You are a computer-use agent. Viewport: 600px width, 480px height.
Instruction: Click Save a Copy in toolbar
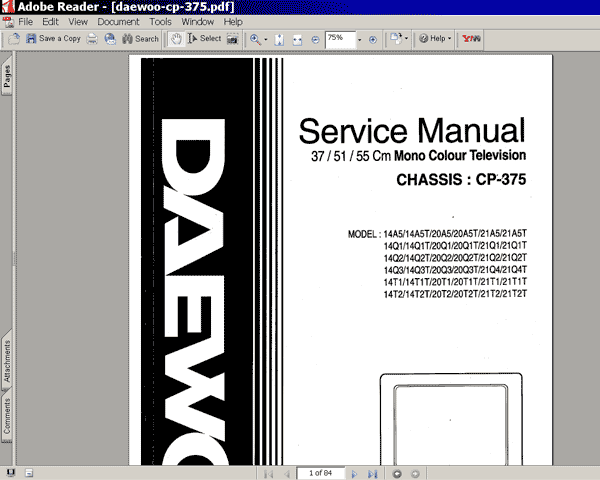click(x=53, y=39)
